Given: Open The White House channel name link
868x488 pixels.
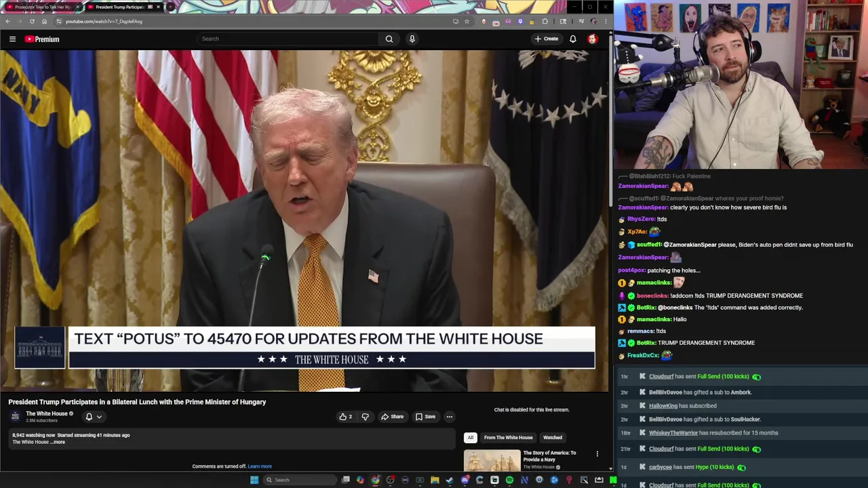Looking at the screenshot, I should (47, 413).
